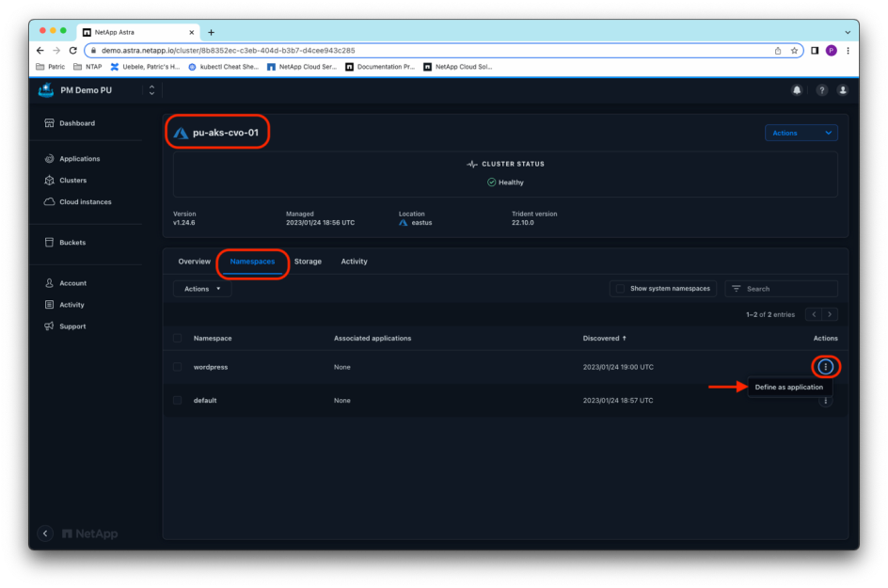The height and width of the screenshot is (588, 888).
Task: Open Clusters in the sidebar
Action: click(72, 181)
